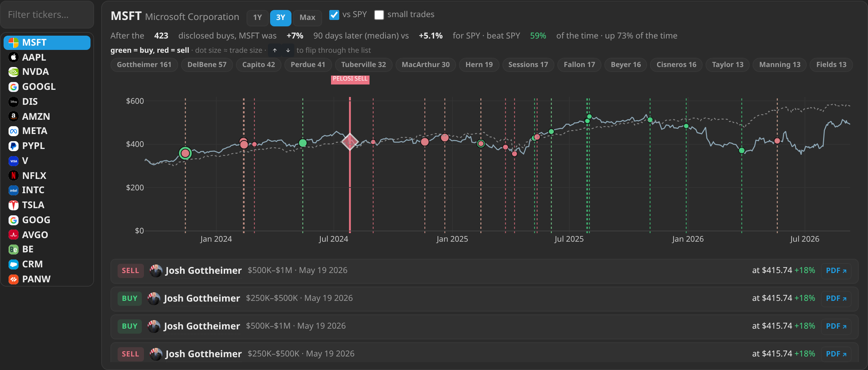Click Gottheimer's avatar in the $250K–$500K SELL row
Screen dimensions: 868x370
156,354
